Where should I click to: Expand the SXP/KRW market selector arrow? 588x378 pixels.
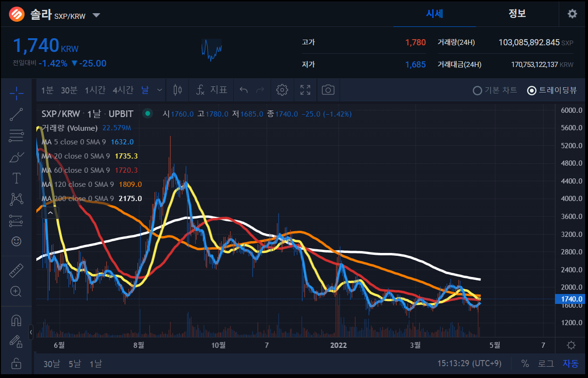click(x=96, y=15)
